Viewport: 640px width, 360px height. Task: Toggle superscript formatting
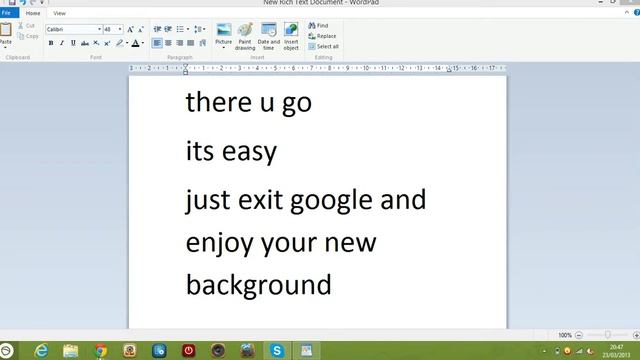(x=107, y=43)
